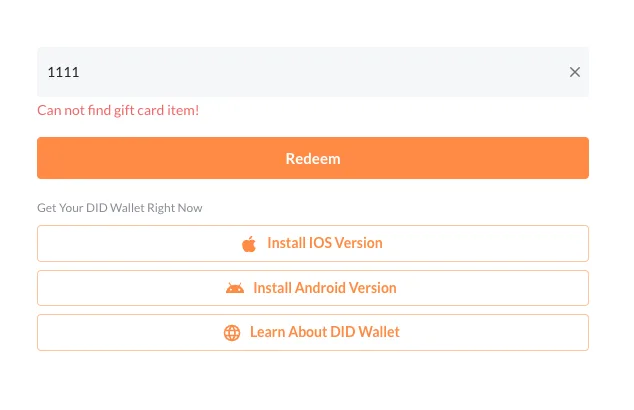Open the Install Android Version button
This screenshot has height=410, width=634.
click(x=313, y=288)
